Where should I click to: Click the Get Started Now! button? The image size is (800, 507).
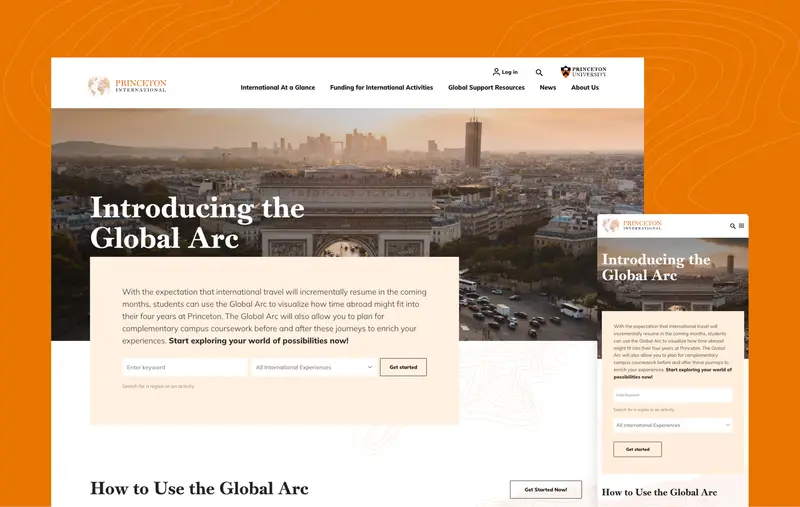point(545,490)
